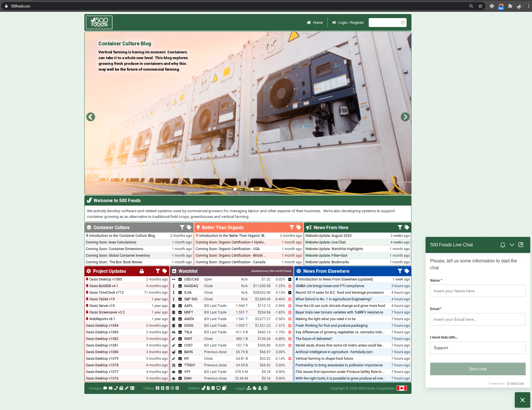Minimize the live chat with chevron
This screenshot has width=532, height=410.
pos(512,245)
